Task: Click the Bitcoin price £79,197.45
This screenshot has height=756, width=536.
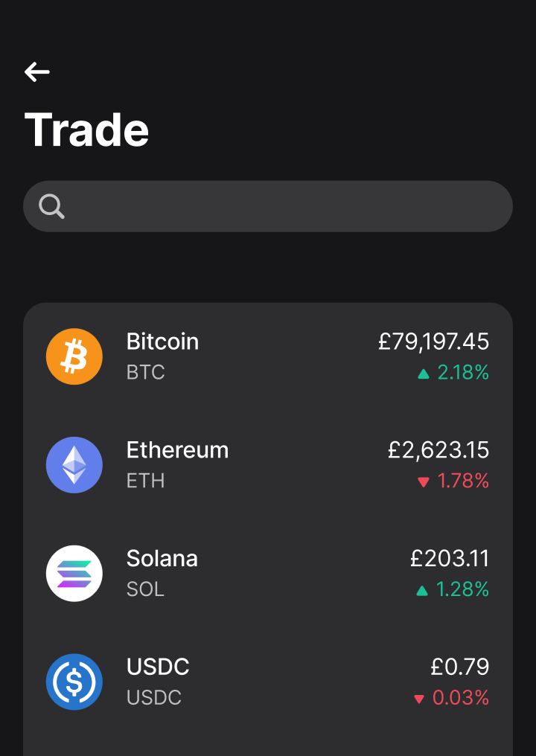Action: pyautogui.click(x=433, y=342)
